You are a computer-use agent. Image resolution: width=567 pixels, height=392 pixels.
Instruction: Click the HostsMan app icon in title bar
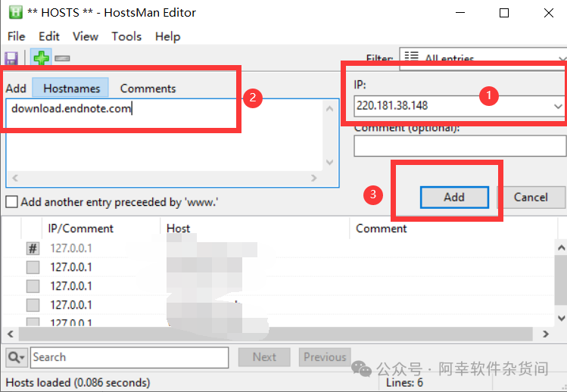(13, 13)
